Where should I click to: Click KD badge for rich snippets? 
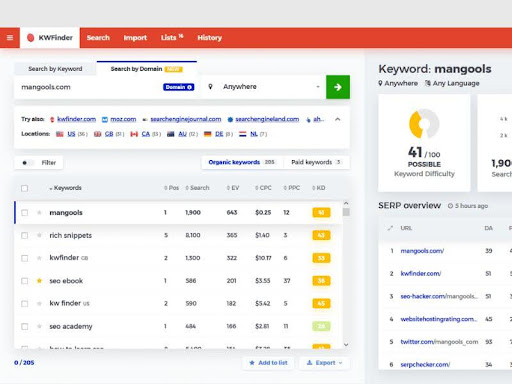[x=321, y=235]
